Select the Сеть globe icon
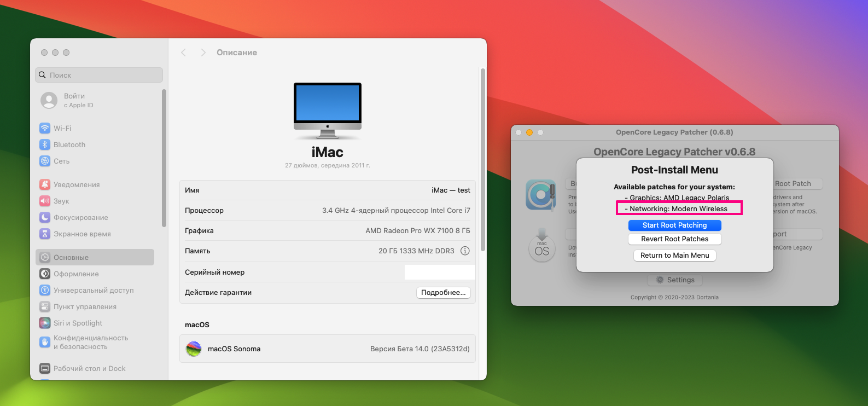Screen dimensions: 868x406 pos(45,161)
